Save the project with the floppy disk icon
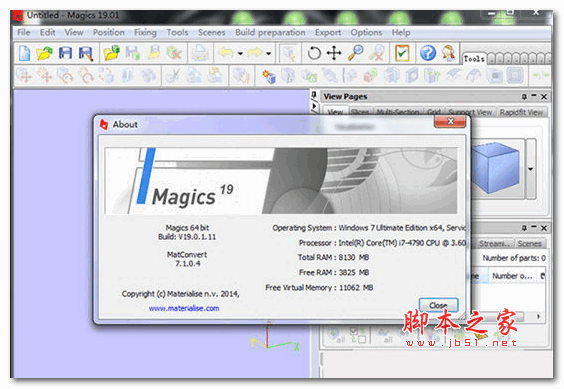 pyautogui.click(x=65, y=53)
